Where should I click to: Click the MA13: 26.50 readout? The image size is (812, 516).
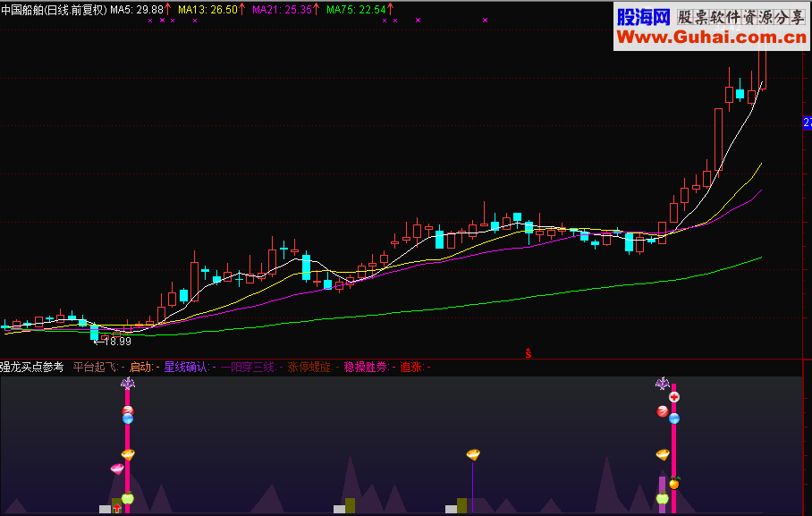point(207,9)
